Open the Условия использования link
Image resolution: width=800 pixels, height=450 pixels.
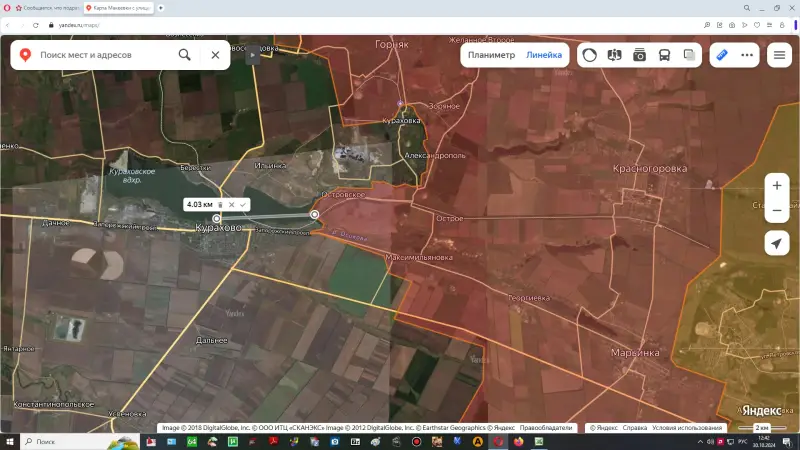[x=687, y=427]
